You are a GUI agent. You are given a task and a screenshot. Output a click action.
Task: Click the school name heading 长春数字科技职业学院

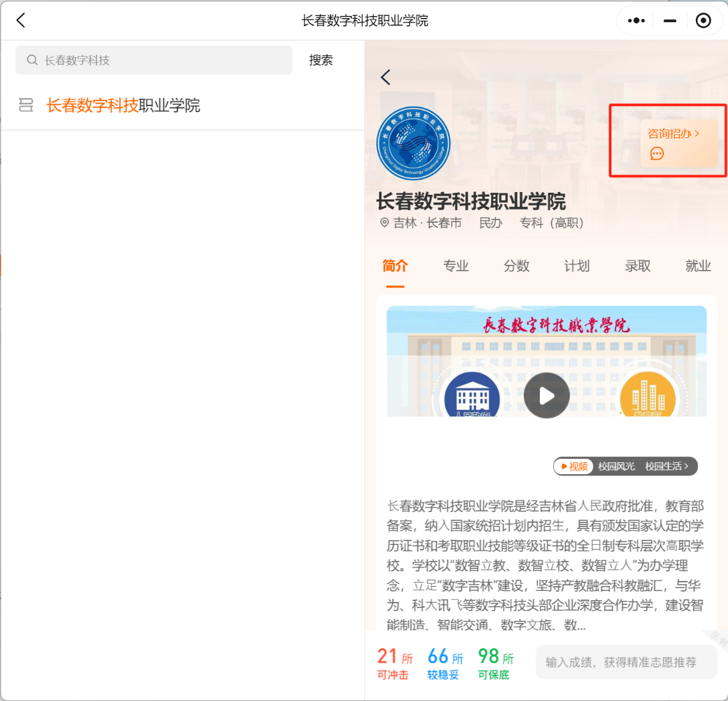(471, 201)
